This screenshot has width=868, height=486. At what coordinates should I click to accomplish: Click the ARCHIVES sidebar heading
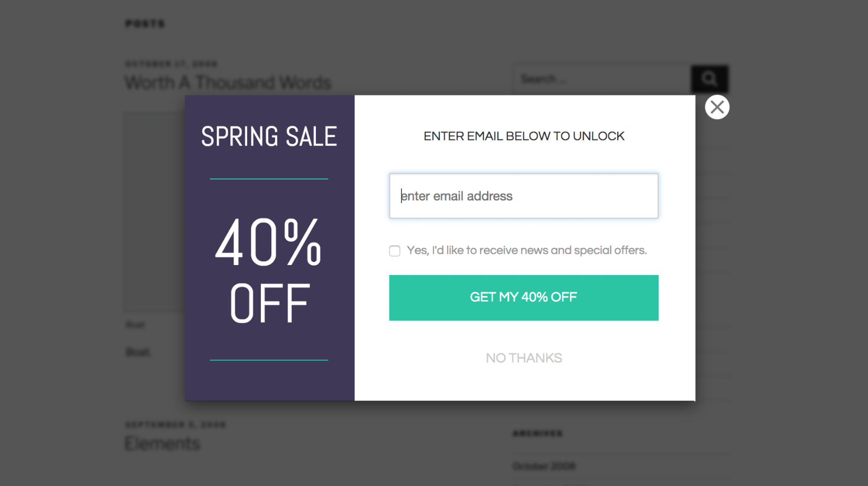point(537,434)
